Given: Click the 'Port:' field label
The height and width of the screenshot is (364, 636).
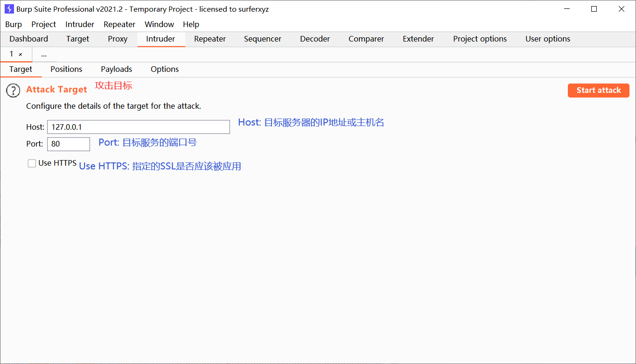Looking at the screenshot, I should [35, 144].
